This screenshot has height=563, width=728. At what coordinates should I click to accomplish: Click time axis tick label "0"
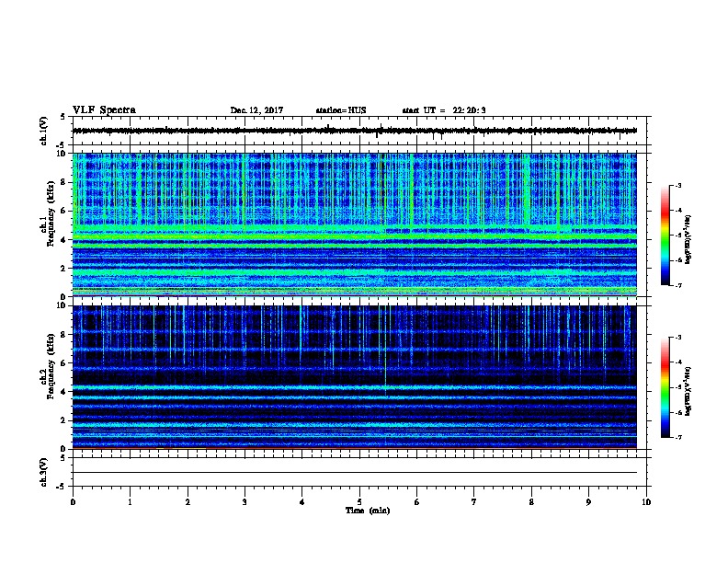click(73, 502)
